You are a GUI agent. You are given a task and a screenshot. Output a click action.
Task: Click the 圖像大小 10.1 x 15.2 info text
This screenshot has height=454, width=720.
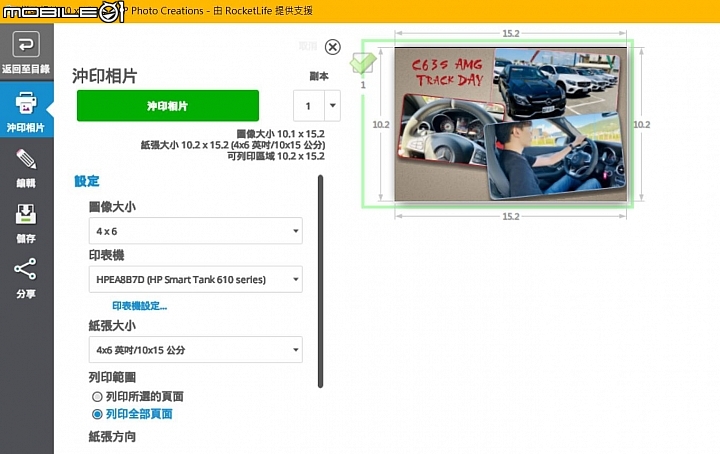click(281, 134)
